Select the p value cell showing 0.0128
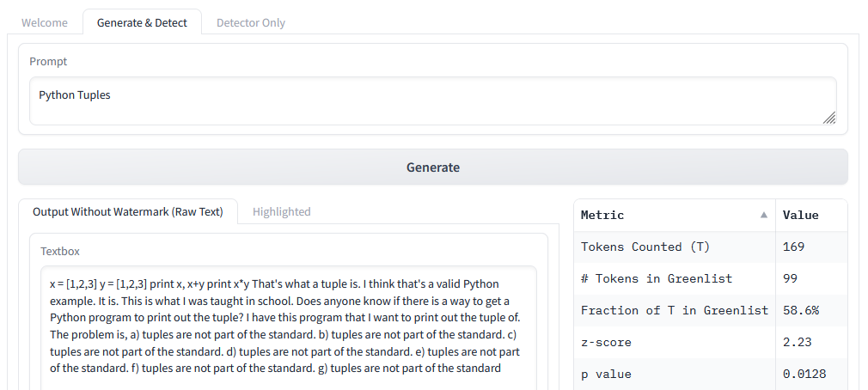The width and height of the screenshot is (868, 390). [804, 375]
